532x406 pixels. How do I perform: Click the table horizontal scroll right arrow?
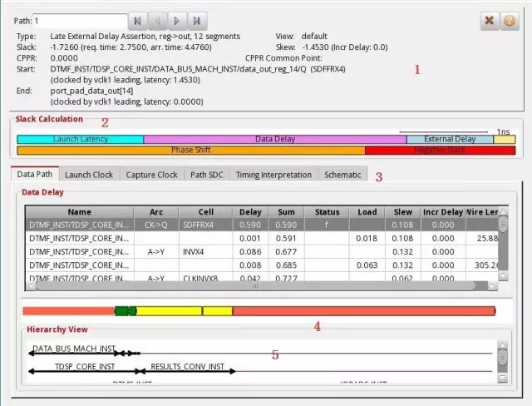493,286
